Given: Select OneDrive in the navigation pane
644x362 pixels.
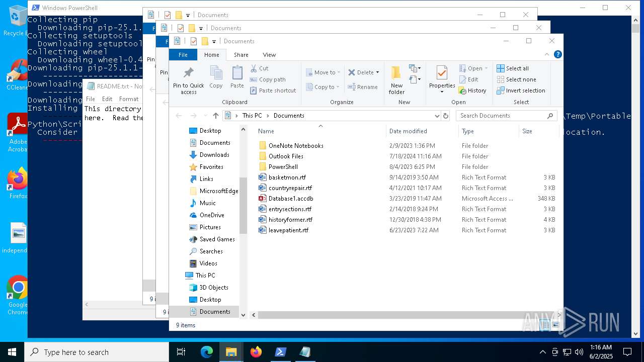Looking at the screenshot, I should pos(212,215).
